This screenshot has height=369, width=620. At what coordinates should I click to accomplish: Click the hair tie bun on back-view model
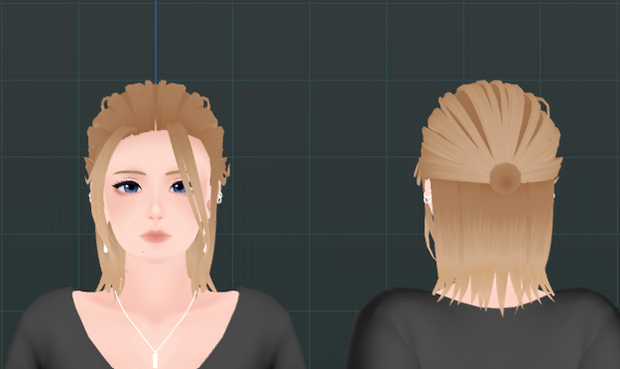pyautogui.click(x=505, y=178)
